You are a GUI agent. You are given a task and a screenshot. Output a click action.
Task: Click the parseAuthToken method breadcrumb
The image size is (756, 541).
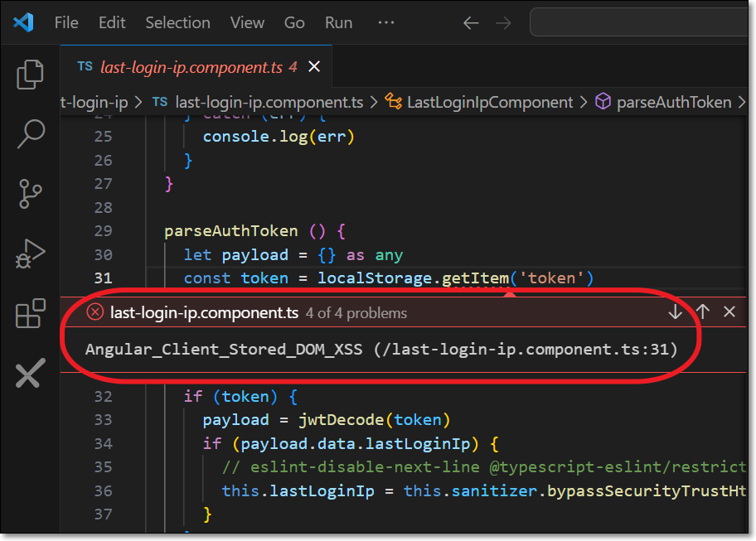(x=674, y=102)
